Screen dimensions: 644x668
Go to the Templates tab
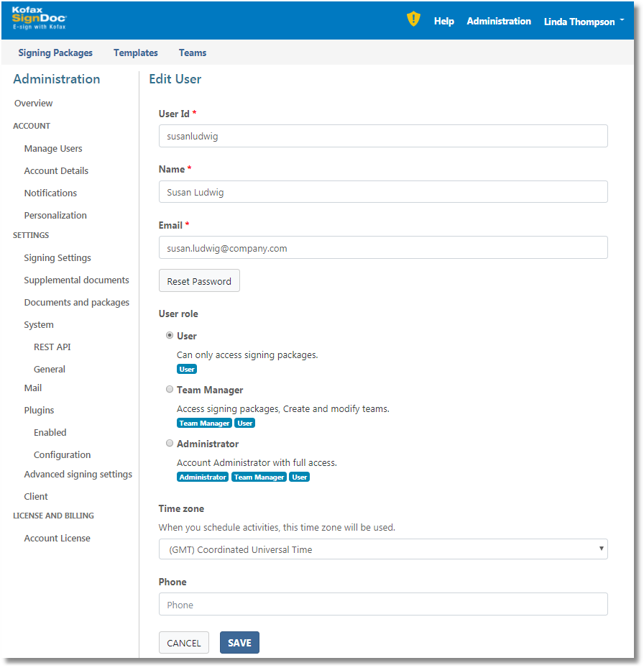point(136,52)
